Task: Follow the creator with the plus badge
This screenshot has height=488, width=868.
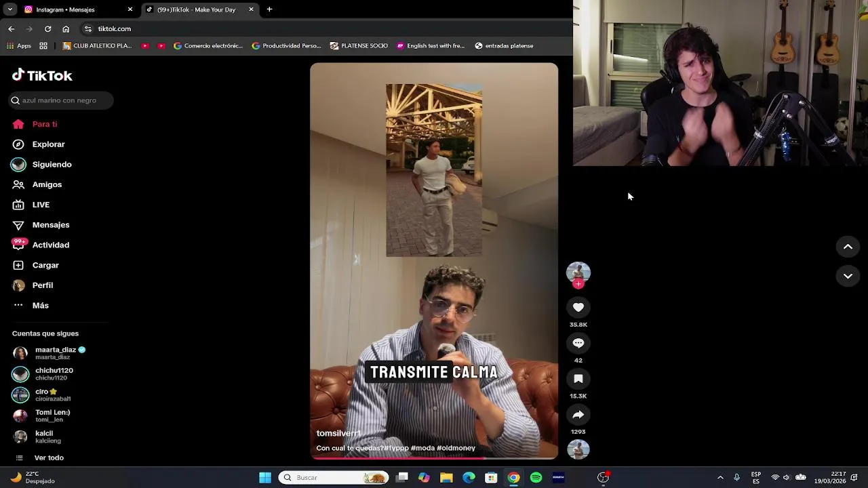Action: pyautogui.click(x=578, y=284)
